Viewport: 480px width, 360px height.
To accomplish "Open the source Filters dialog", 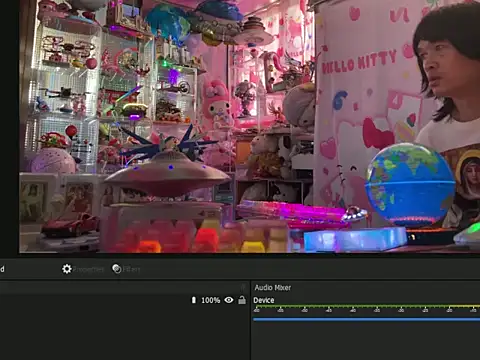I will [x=126, y=269].
